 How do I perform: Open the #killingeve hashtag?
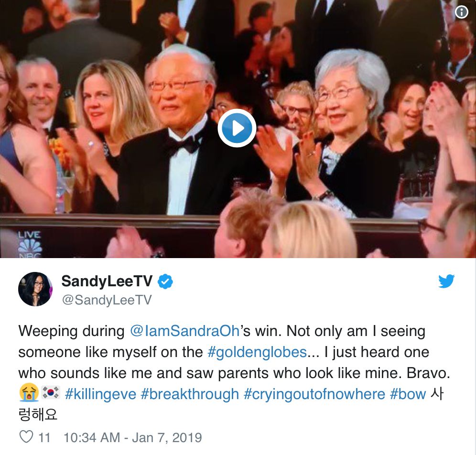100,394
